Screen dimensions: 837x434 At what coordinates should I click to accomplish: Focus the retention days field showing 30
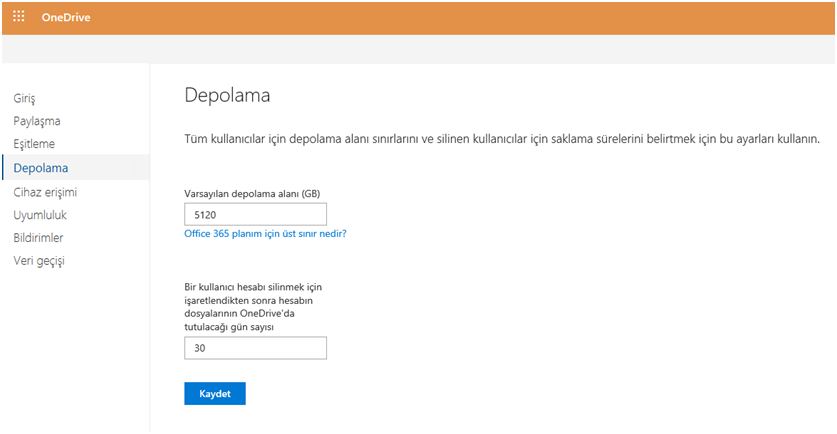click(x=255, y=348)
